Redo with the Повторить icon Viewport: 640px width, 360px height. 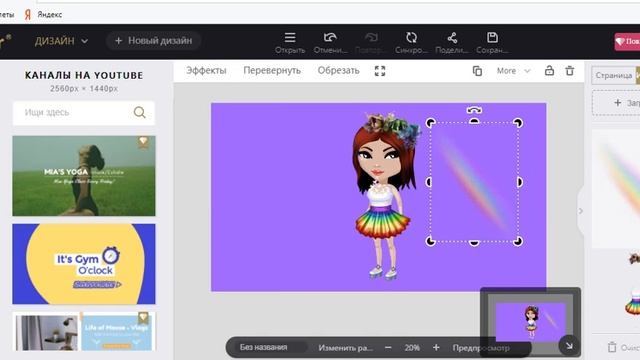[x=371, y=42]
